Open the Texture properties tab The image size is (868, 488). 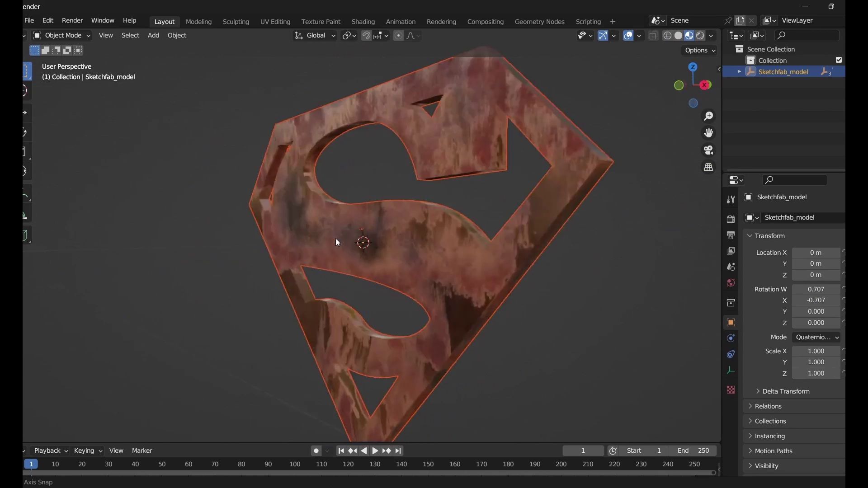coord(731,390)
